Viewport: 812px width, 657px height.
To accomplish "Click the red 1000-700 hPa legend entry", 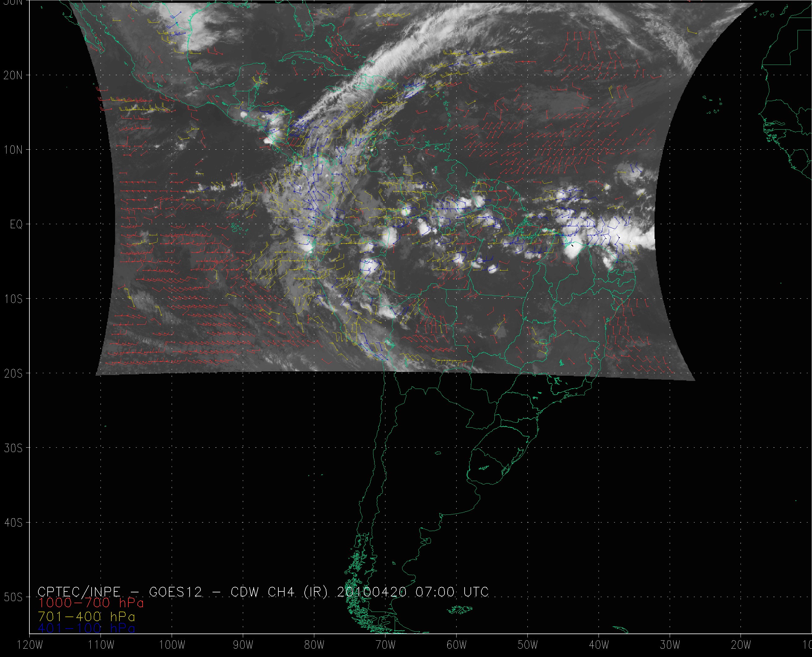I will tap(91, 603).
